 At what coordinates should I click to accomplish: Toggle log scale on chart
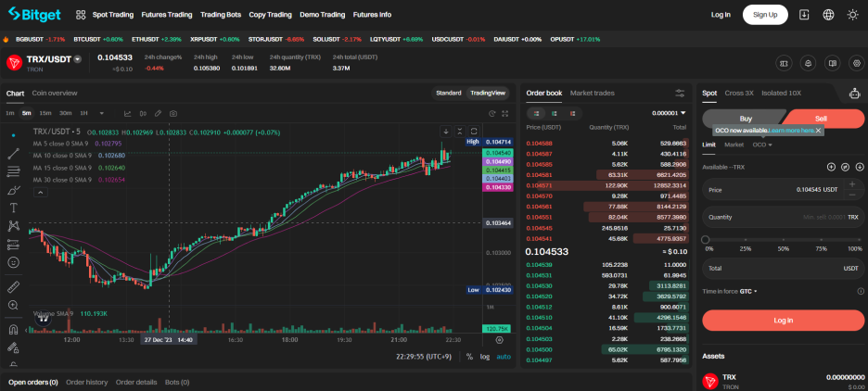tap(485, 357)
